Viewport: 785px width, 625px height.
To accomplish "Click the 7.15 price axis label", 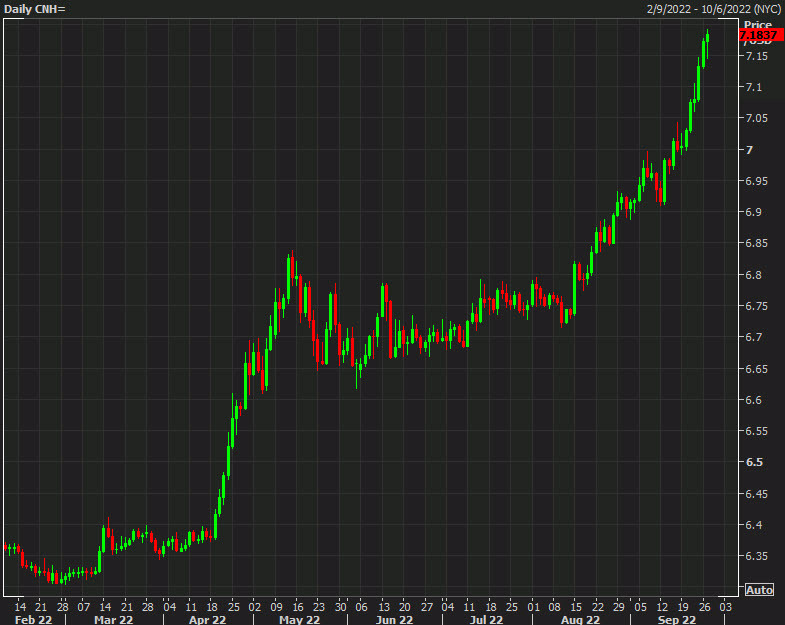I will 756,56.
